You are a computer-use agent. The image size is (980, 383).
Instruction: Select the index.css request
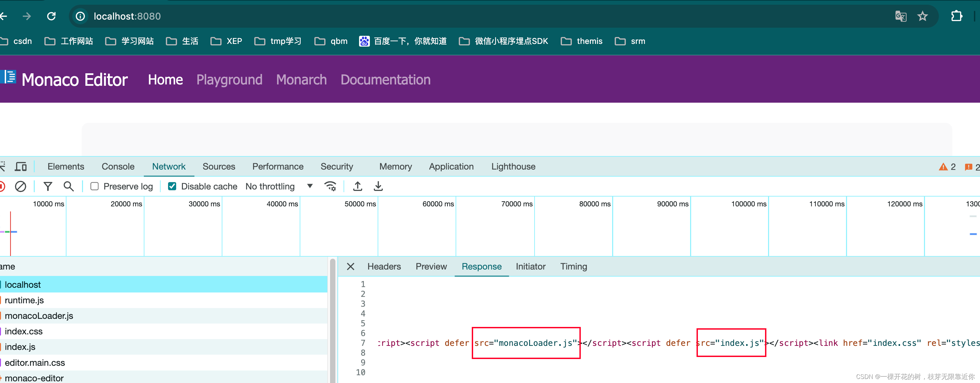(x=164, y=331)
